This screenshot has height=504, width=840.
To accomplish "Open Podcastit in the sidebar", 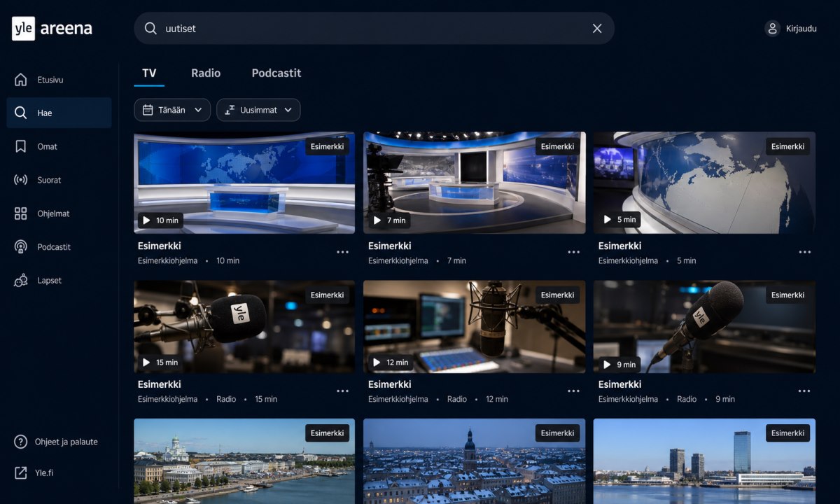I will coord(59,247).
